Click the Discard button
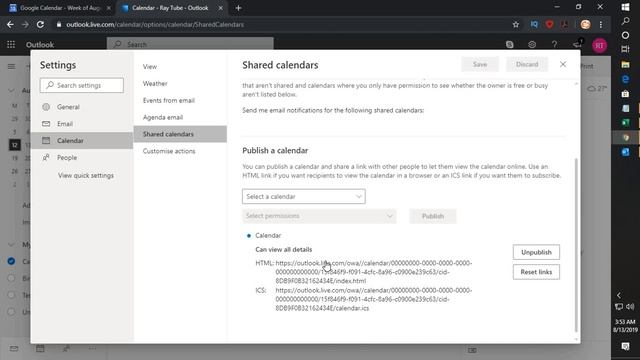The height and width of the screenshot is (360, 640). (527, 64)
